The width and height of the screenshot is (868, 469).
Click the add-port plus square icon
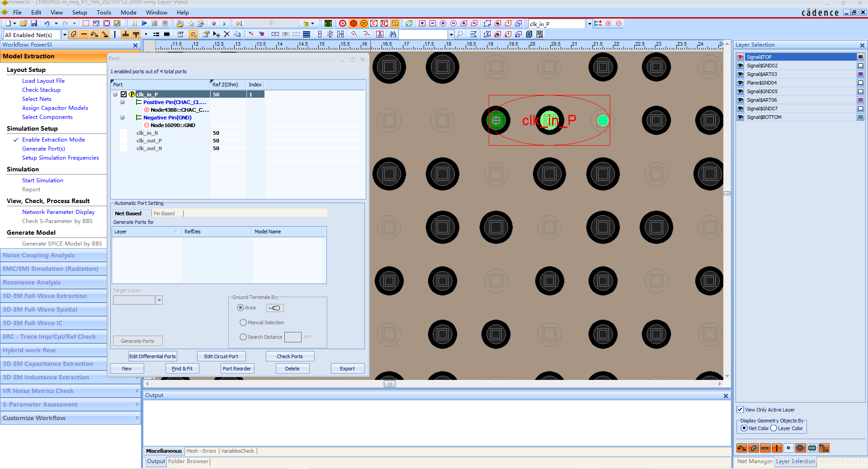tap(422, 24)
